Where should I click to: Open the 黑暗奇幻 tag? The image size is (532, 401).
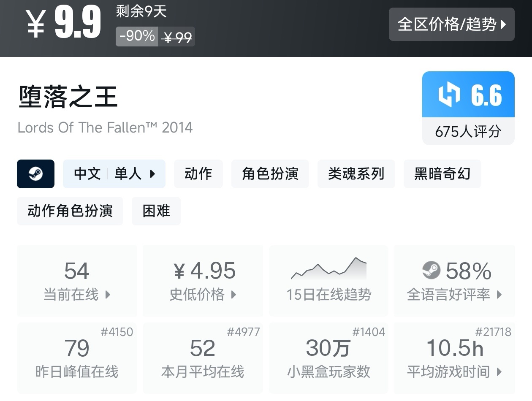pyautogui.click(x=442, y=174)
